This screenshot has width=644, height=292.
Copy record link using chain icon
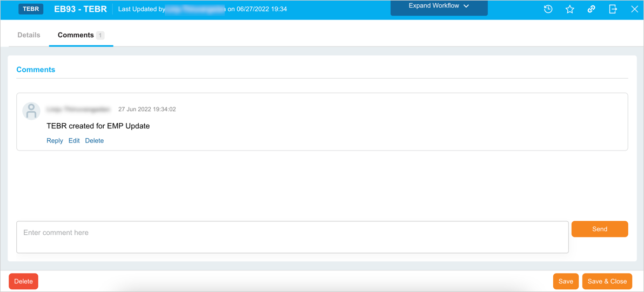(591, 9)
